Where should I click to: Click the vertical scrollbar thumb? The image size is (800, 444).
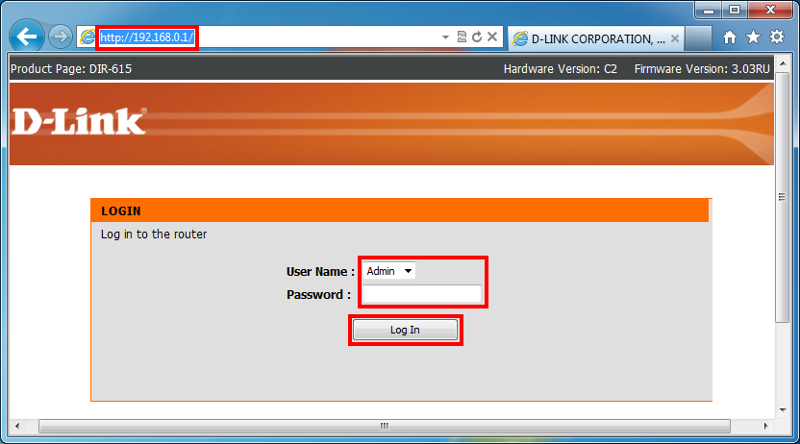point(782,197)
